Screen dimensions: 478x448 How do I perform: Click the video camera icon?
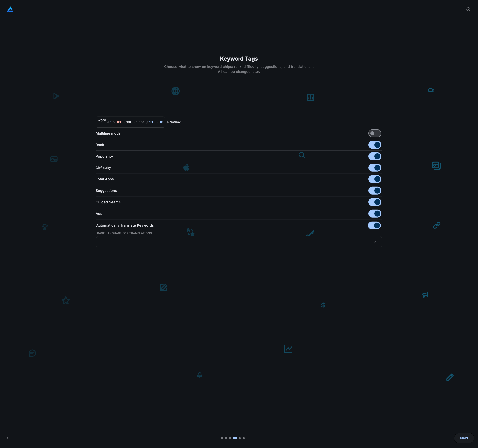431,90
